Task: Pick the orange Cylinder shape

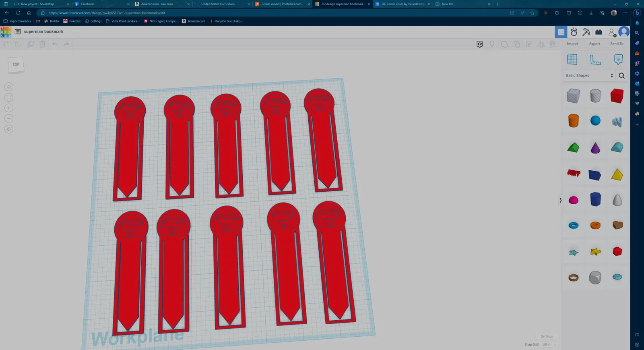Action: coord(573,120)
